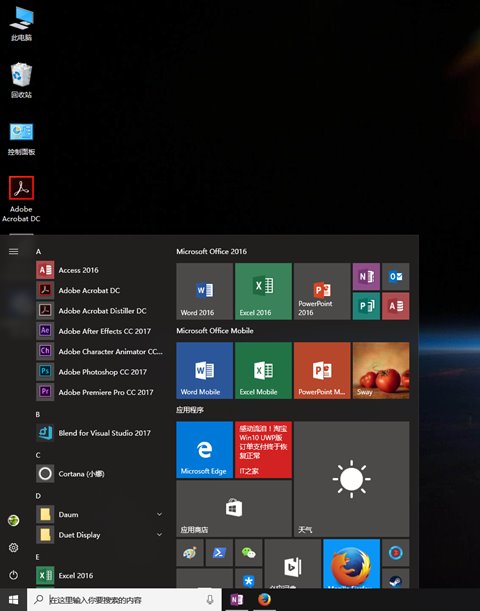Jump via the letter A header
The image size is (480, 611).
[39, 252]
